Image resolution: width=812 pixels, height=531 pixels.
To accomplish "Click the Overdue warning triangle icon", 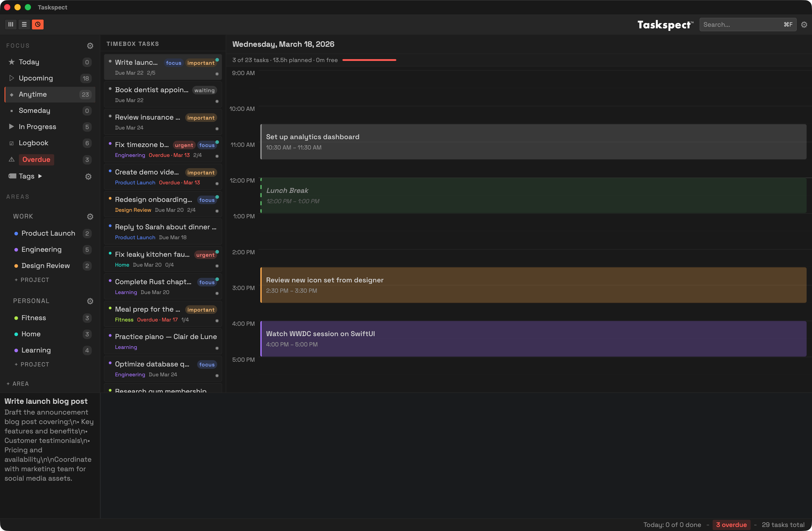I will 11,159.
